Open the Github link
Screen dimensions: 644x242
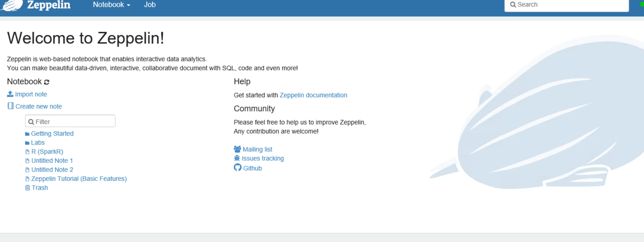click(253, 168)
